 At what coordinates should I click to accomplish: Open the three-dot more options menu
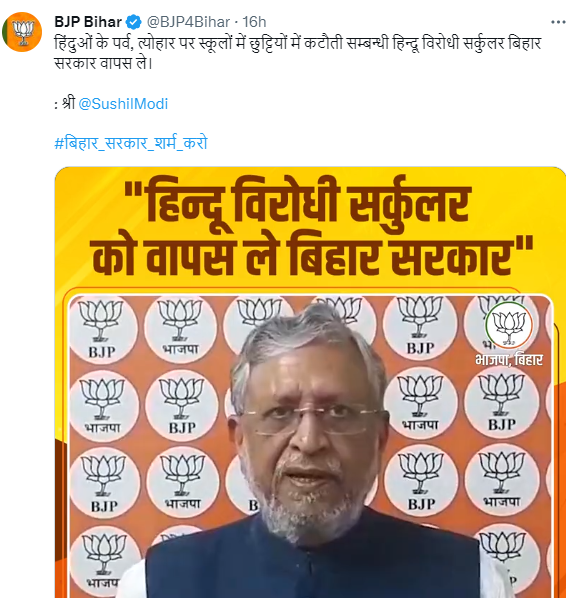(558, 23)
